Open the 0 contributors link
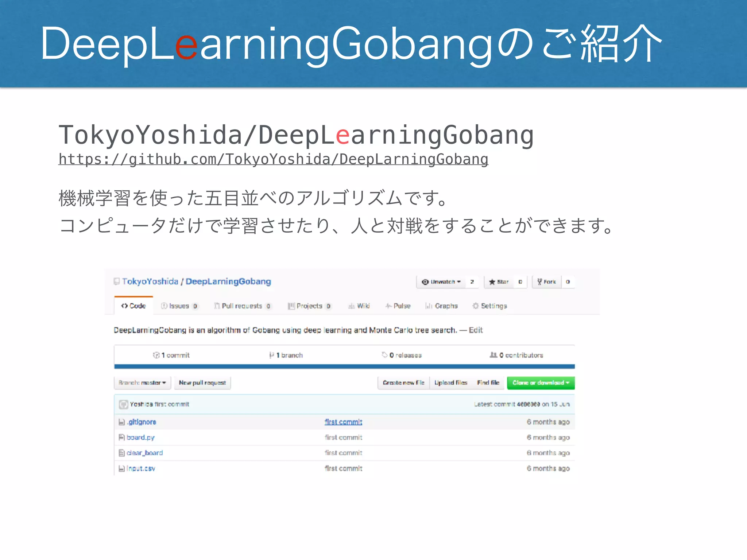The image size is (747, 560). pyautogui.click(x=516, y=355)
